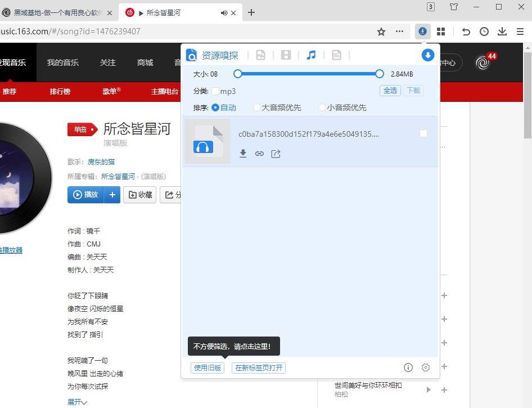The width and height of the screenshot is (532, 408).
Task: Click the 播放 play button
Action: [85, 195]
